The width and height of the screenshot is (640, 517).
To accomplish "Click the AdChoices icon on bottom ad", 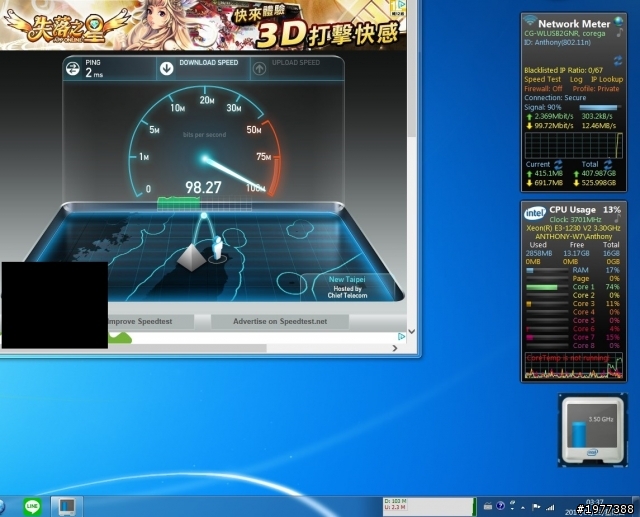I will tap(401, 337).
